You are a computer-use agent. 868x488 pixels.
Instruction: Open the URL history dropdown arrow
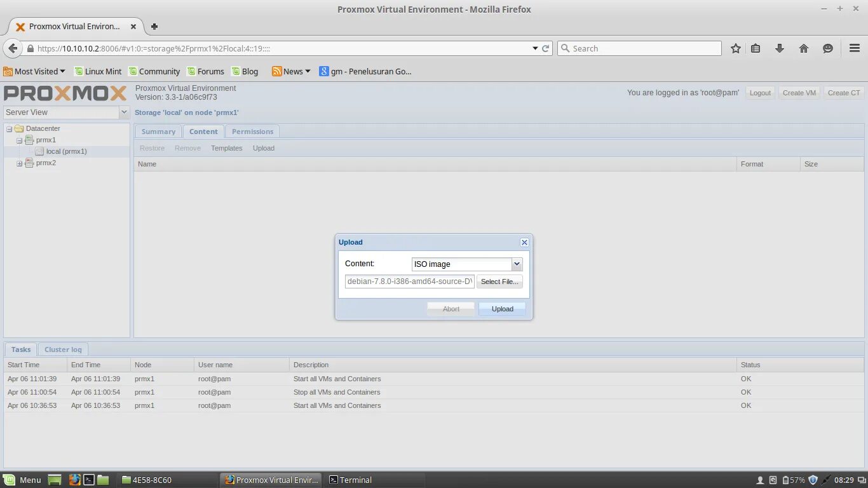coord(535,48)
